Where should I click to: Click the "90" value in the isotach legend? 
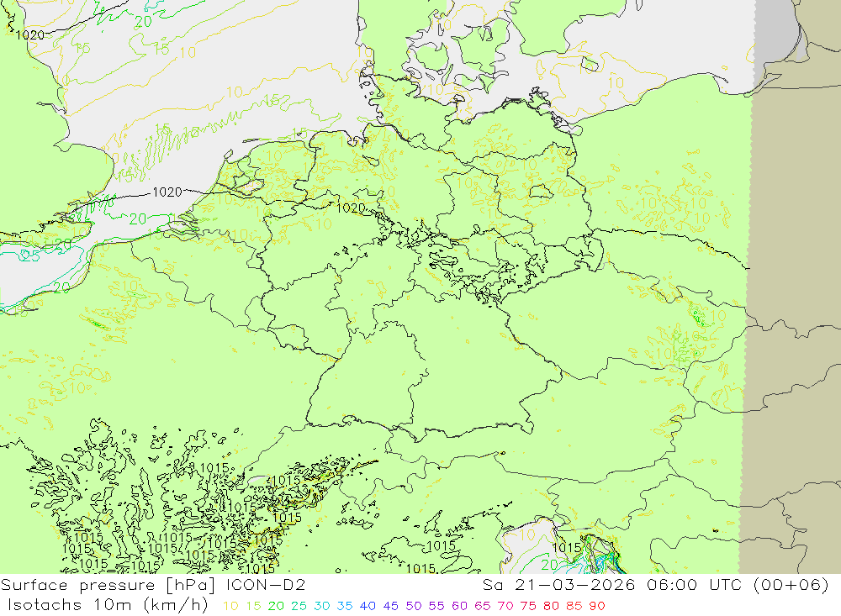tap(597, 606)
